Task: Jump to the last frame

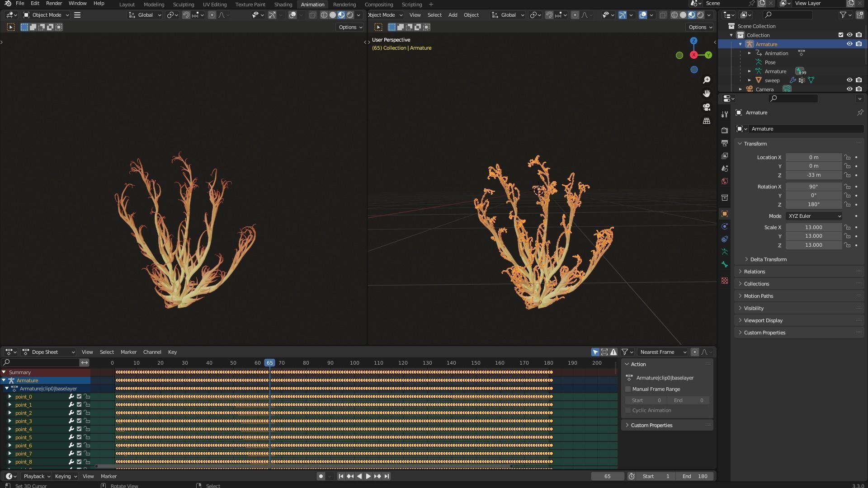Action: [387, 476]
